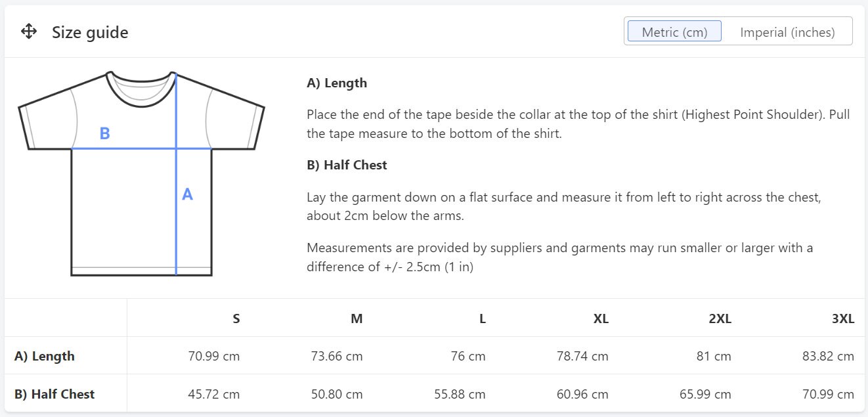
Task: Click the move icon beside Size guide
Action: point(29,32)
